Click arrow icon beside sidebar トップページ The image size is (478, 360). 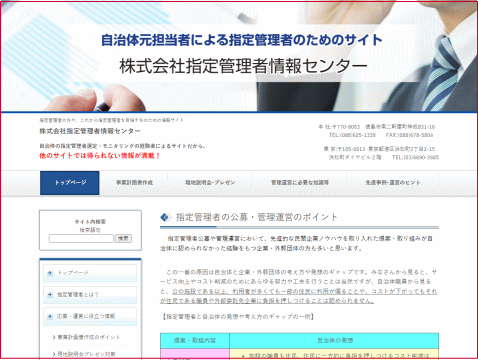(x=50, y=273)
